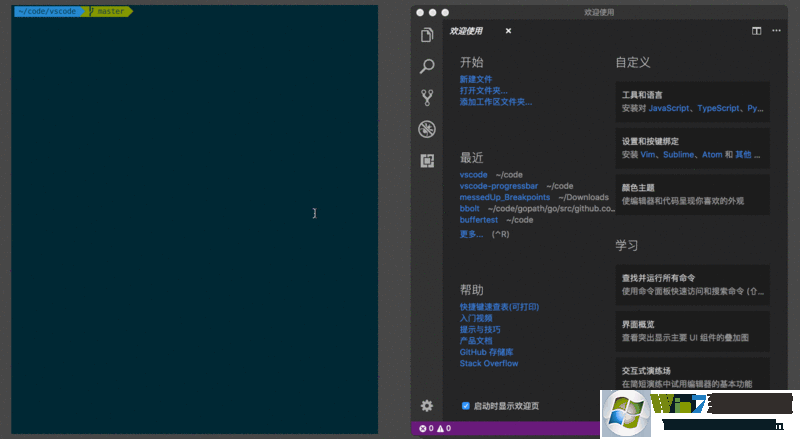The width and height of the screenshot is (800, 439).
Task: Close the 欢迎使用 tab
Action: tap(508, 31)
